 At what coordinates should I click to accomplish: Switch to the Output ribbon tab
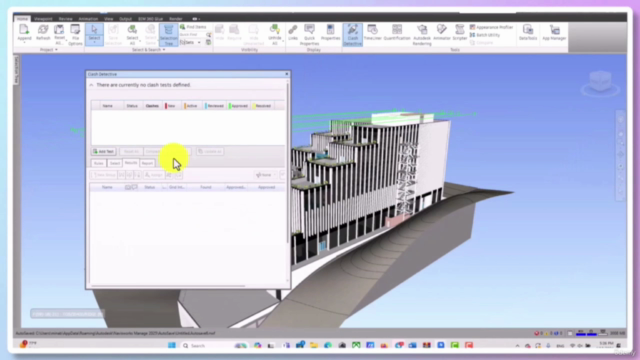point(125,19)
